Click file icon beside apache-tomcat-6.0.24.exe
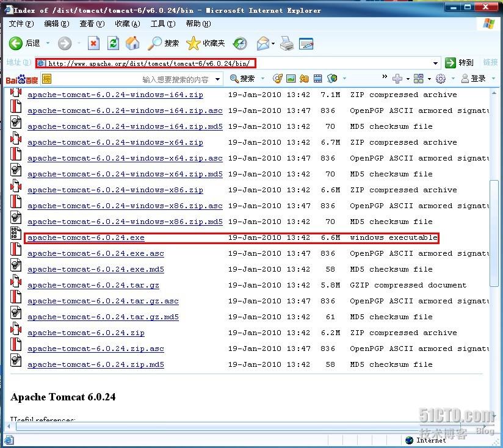The image size is (503, 448). pyautogui.click(x=15, y=233)
